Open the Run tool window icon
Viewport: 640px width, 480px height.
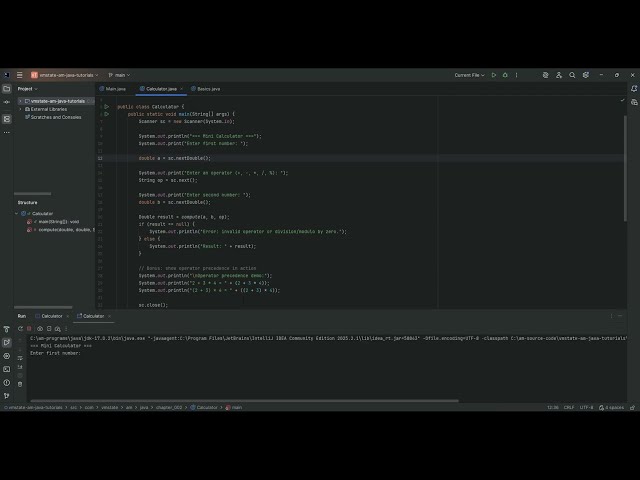(7, 342)
